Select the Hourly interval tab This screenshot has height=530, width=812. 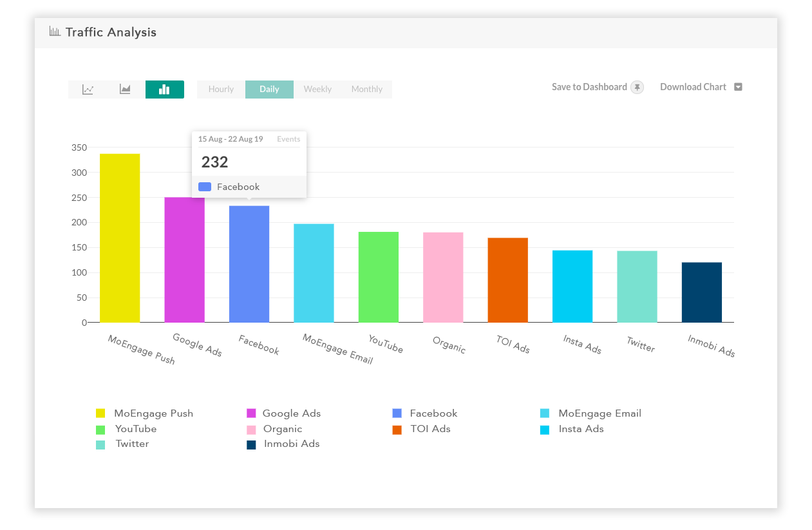click(x=221, y=90)
